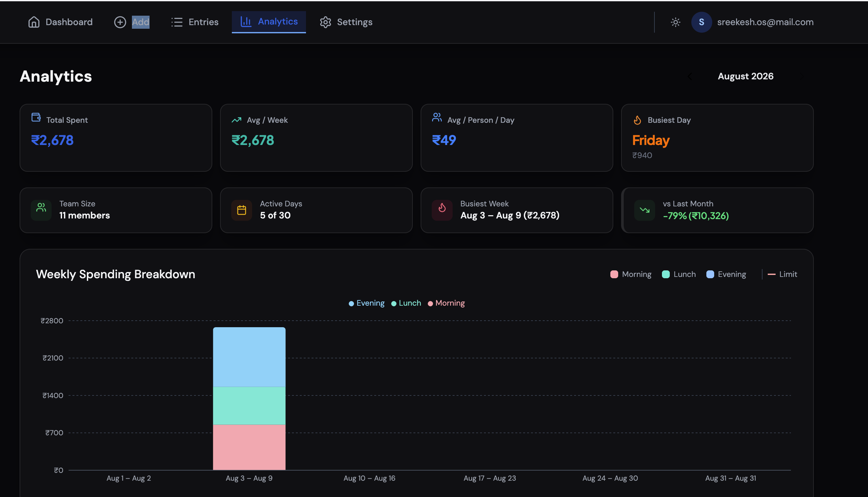
Task: Click the people icon beside Avg / Person / Day
Action: [x=437, y=117]
